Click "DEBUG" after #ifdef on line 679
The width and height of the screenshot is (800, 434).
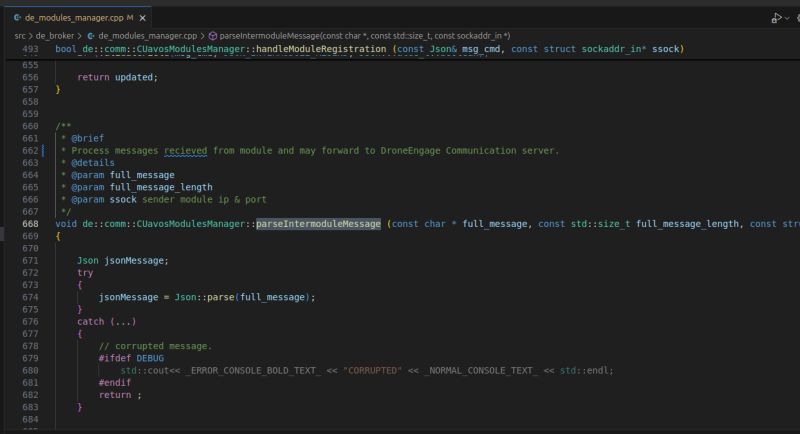click(150, 359)
